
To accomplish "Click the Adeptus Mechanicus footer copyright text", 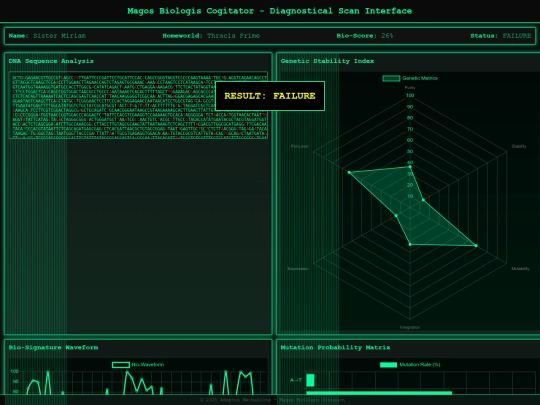I will click(x=272, y=400).
